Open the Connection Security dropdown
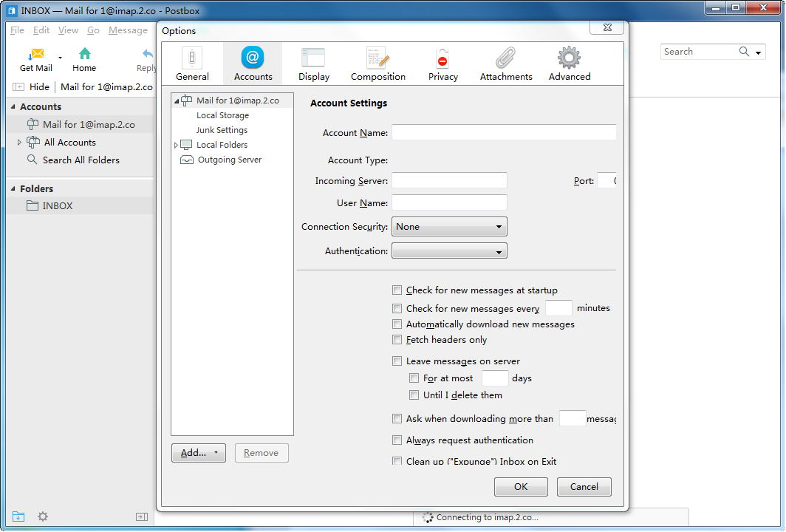The width and height of the screenshot is (786, 532). [449, 227]
